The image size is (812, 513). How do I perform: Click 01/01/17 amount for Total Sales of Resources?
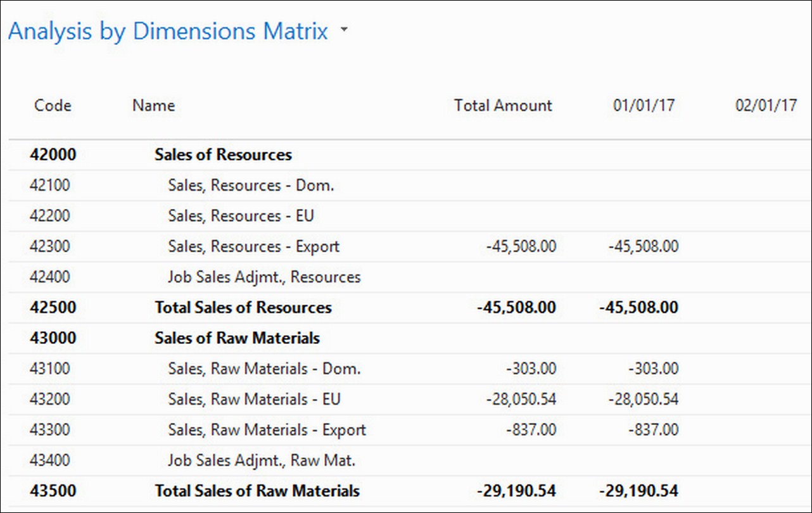coord(638,307)
